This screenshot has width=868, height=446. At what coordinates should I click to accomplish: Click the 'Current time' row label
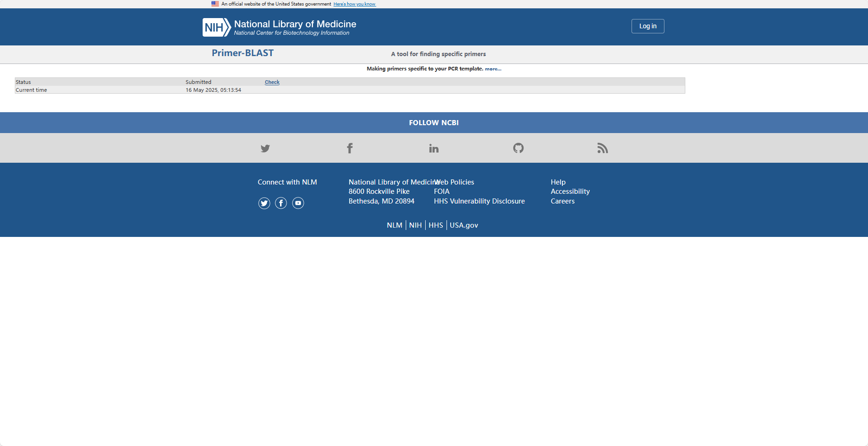[x=31, y=90]
